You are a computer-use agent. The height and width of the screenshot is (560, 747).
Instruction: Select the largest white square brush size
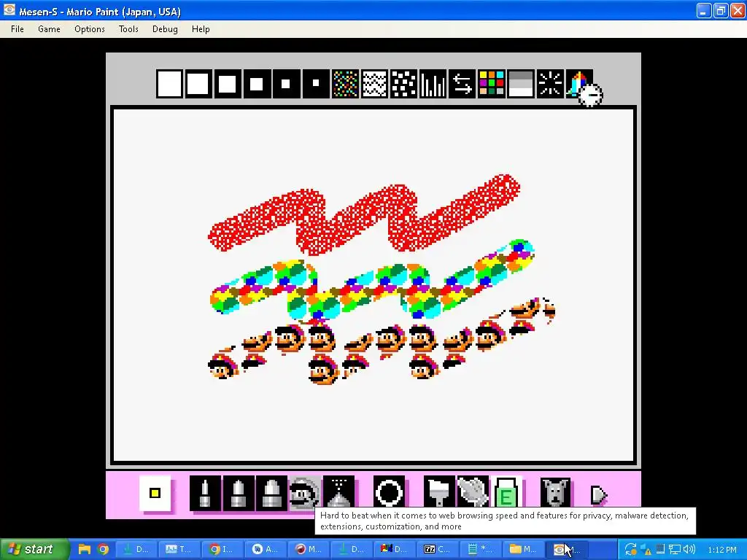tap(169, 84)
